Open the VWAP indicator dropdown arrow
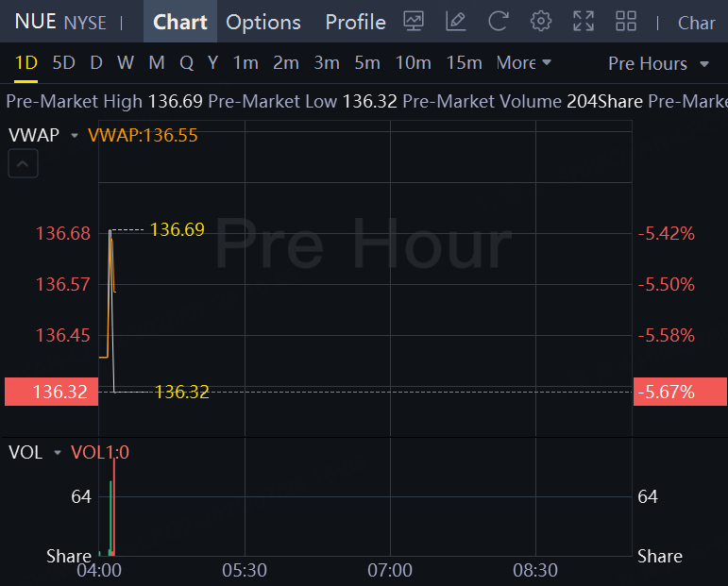The image size is (728, 586). click(75, 136)
